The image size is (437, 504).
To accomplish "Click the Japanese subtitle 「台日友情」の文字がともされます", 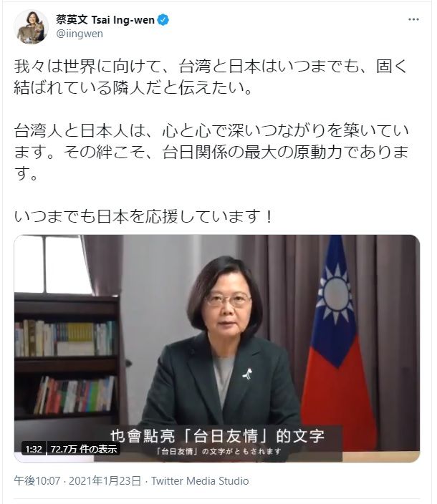I will [218, 451].
